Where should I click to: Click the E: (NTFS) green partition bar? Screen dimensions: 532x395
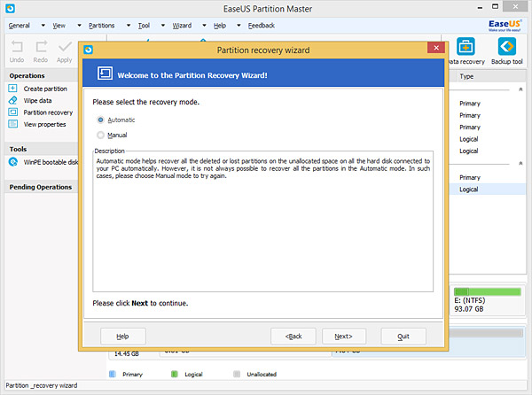487,291
